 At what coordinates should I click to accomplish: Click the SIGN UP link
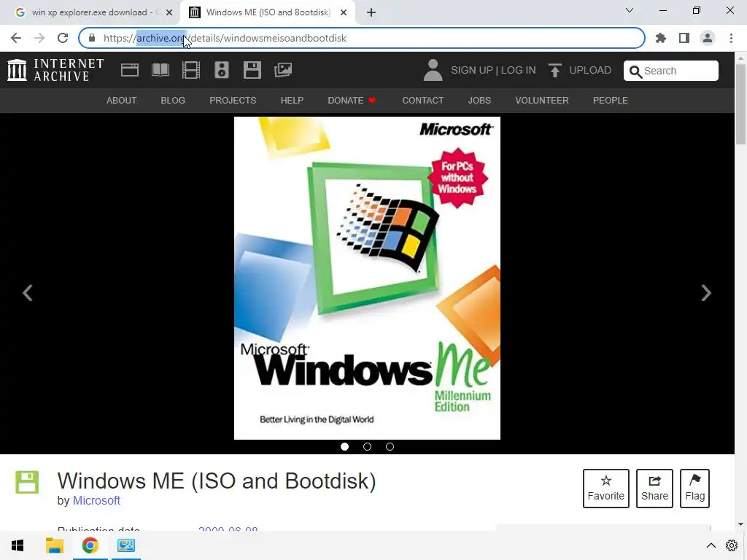pos(472,71)
